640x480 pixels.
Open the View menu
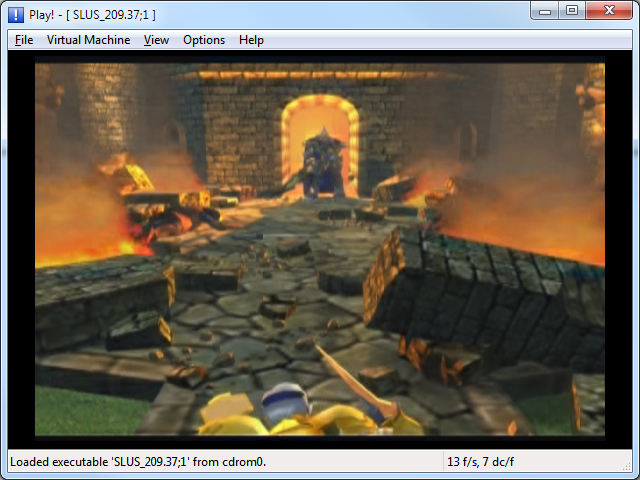[156, 40]
